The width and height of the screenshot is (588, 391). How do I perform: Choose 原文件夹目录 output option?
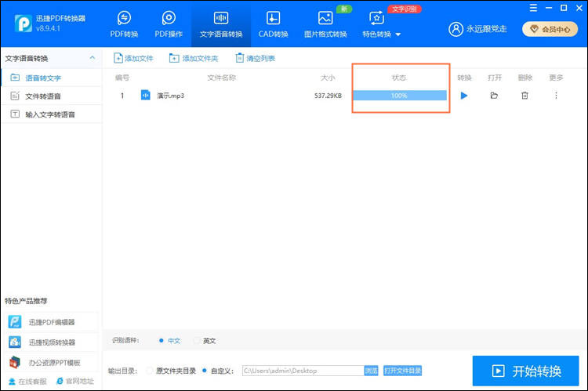[x=172, y=371]
